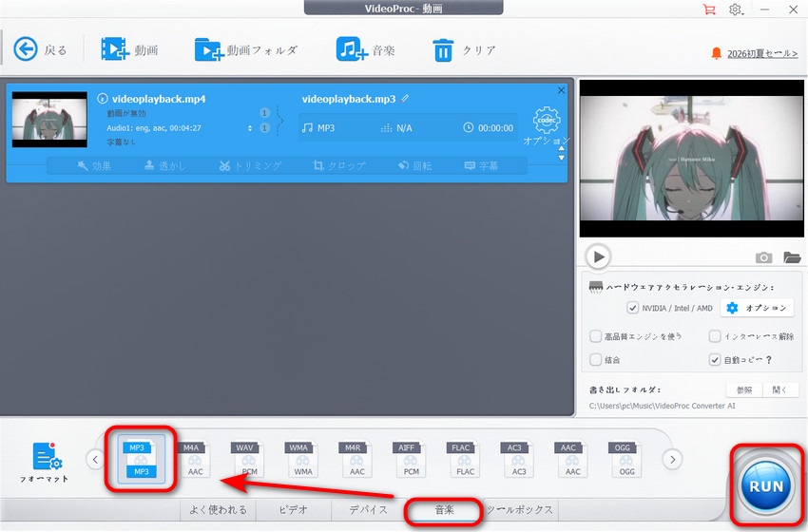Click the videoplayback.mp4 thumbnail
This screenshot has height=532, width=808.
pyautogui.click(x=49, y=120)
